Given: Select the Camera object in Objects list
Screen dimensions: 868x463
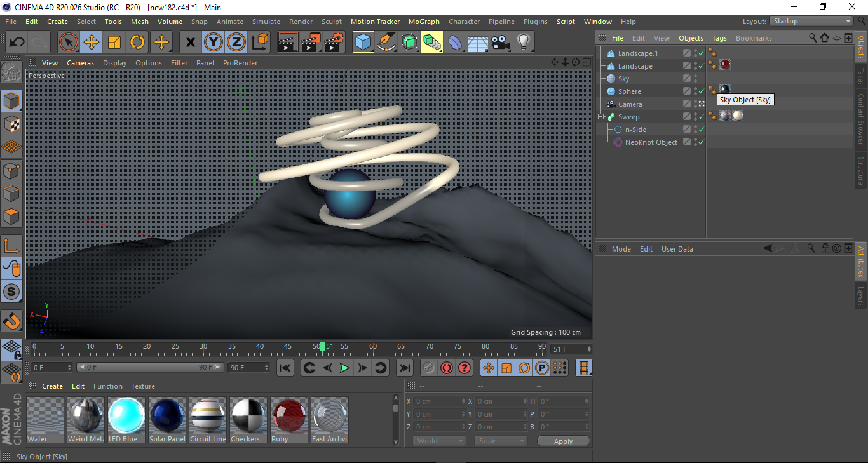Looking at the screenshot, I should coord(630,104).
